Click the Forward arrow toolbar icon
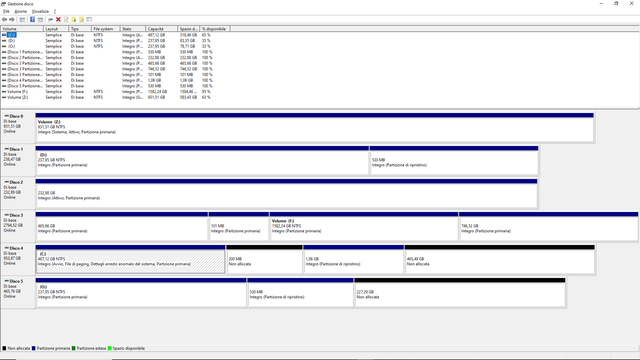The height and width of the screenshot is (360, 640). coord(12,19)
